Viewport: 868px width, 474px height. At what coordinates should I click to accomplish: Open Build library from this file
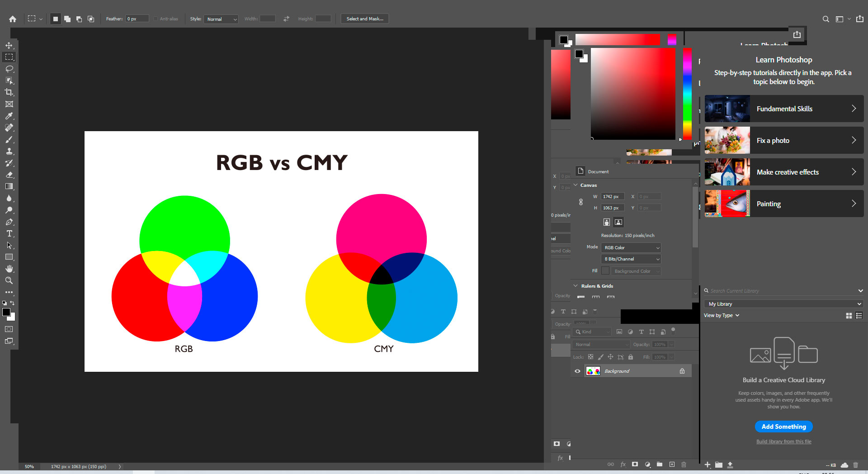783,441
